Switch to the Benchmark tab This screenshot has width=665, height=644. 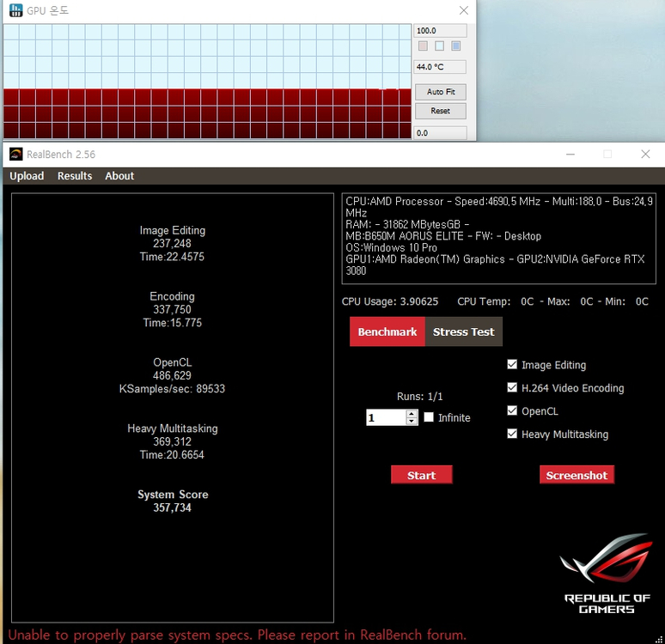coord(387,331)
